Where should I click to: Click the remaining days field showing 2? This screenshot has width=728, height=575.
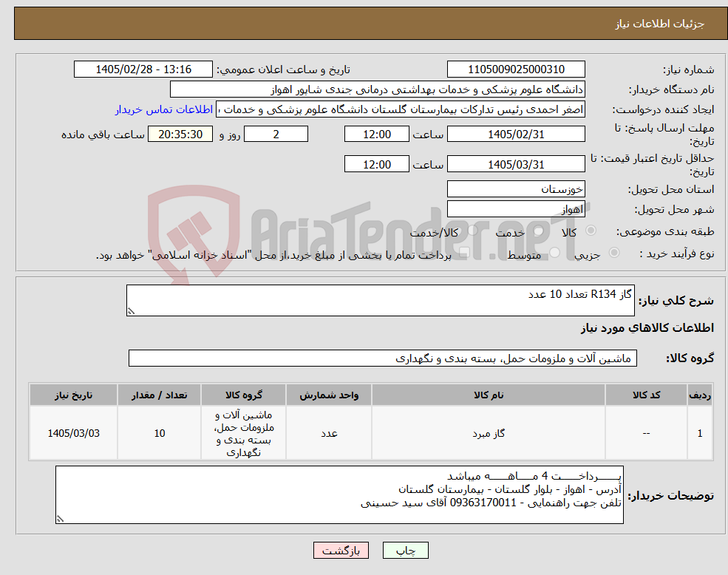point(276,135)
